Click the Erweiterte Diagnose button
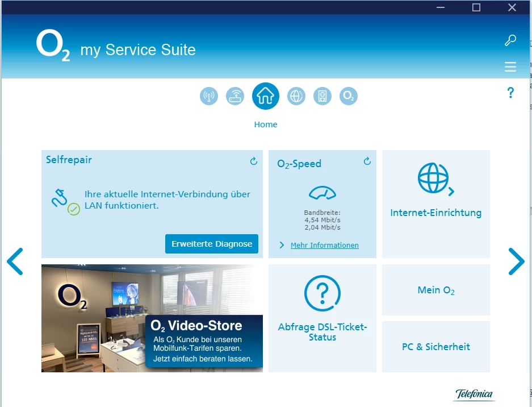This screenshot has height=407, width=532. (x=212, y=244)
